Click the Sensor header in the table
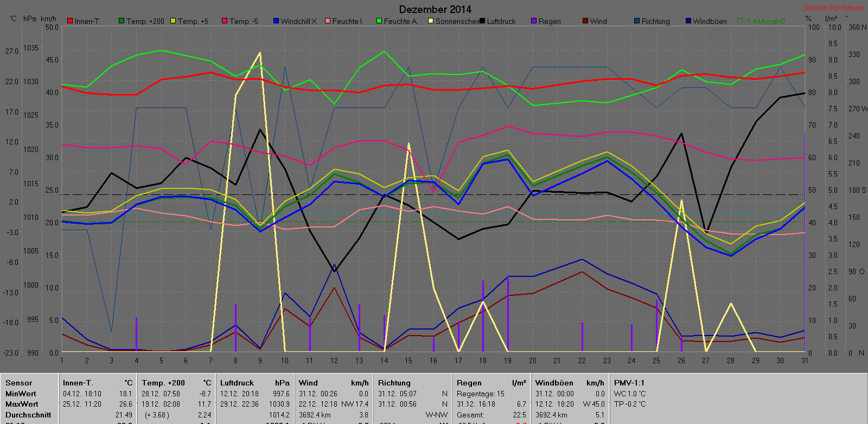Viewport: 868px width, 424px height. (x=18, y=383)
